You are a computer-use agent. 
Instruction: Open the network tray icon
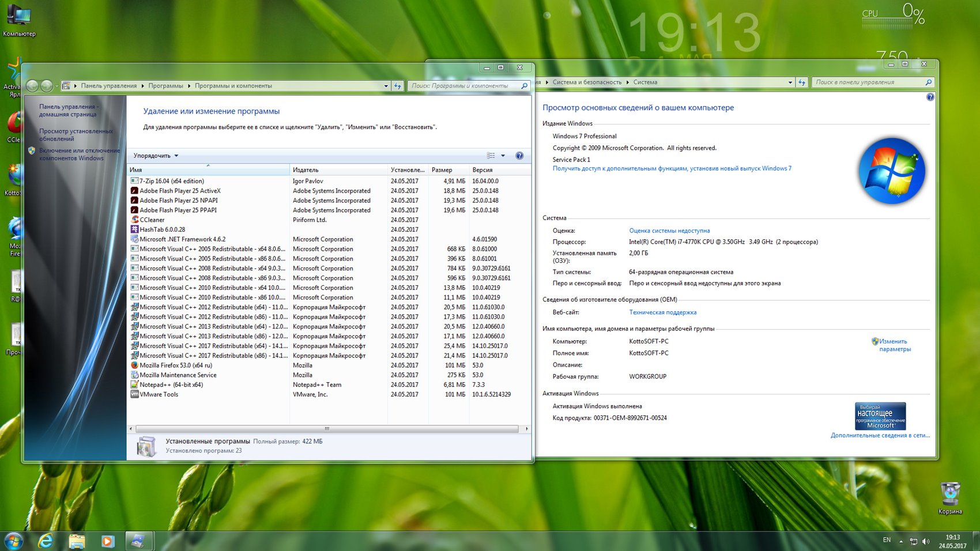click(914, 541)
